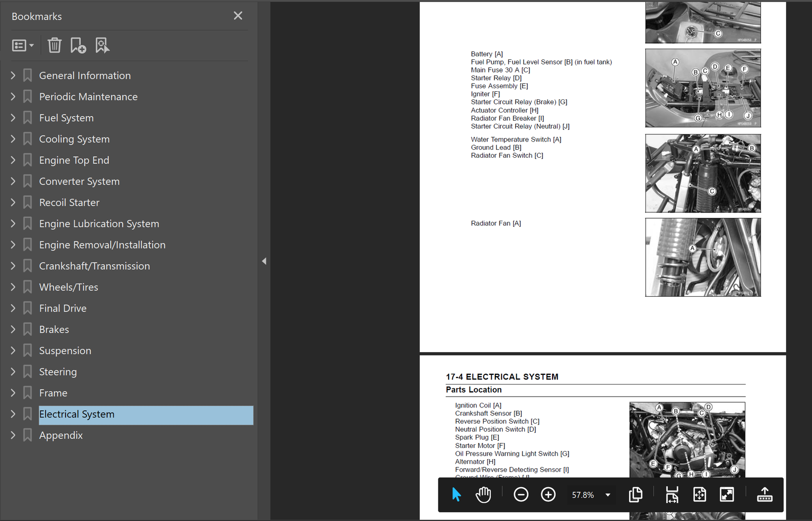Collapse the left pane with the arrow handle
Image resolution: width=812 pixels, height=521 pixels.
click(x=264, y=261)
